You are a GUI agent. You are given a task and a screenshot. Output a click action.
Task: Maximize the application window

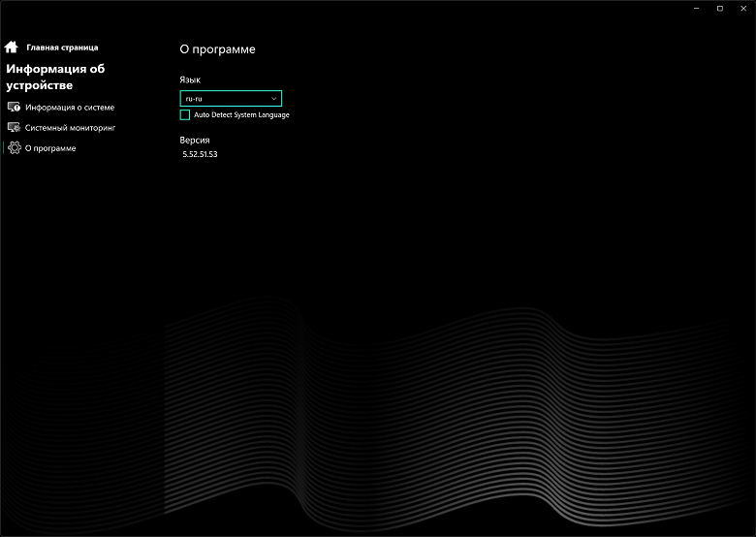pyautogui.click(x=719, y=8)
